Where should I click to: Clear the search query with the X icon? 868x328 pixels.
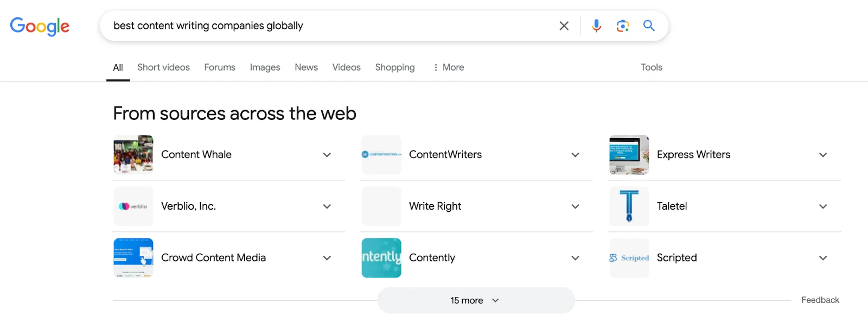click(x=564, y=26)
